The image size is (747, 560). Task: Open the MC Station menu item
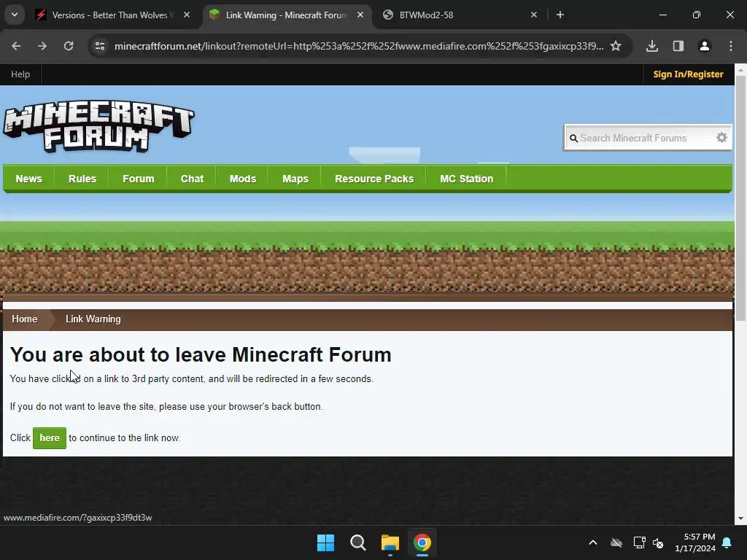tap(467, 179)
